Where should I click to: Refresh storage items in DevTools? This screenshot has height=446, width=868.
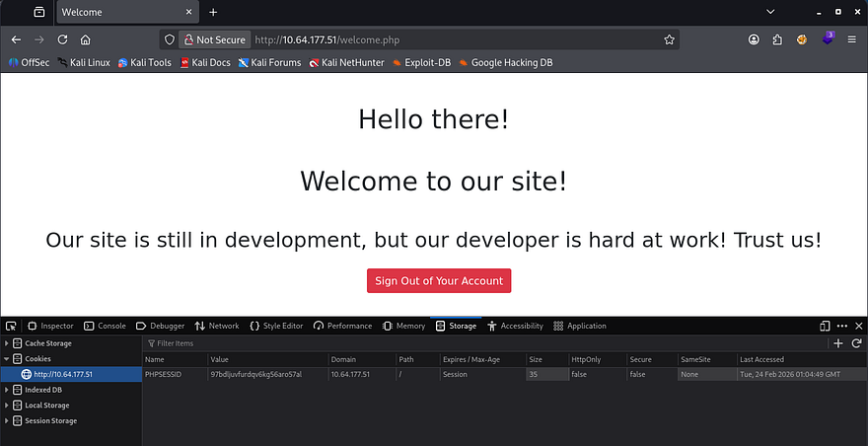pos(856,343)
